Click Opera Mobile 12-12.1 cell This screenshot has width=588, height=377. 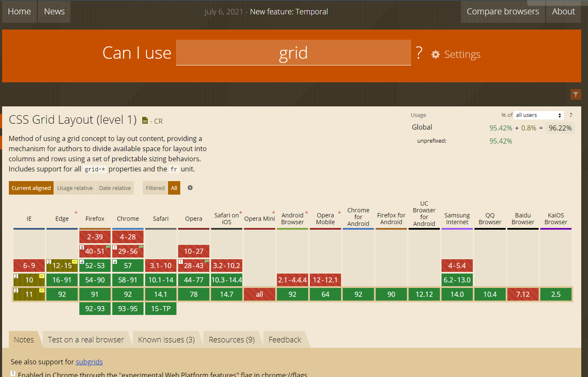tap(325, 280)
